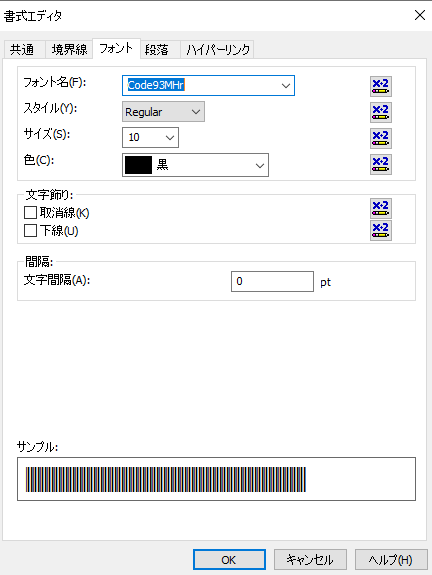
Task: Enable the 取消線(K) strikethrough checkbox
Action: [x=30, y=213]
